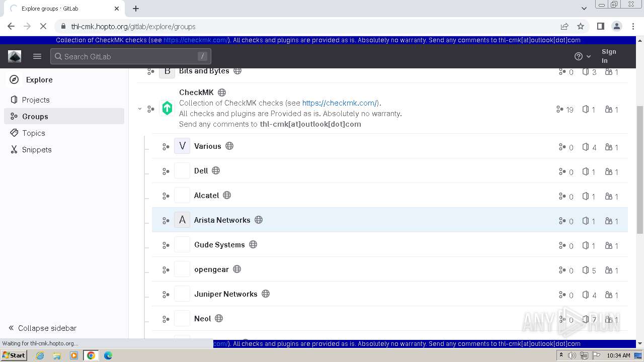
Task: Toggle the Chrome side panel
Action: coord(600,26)
